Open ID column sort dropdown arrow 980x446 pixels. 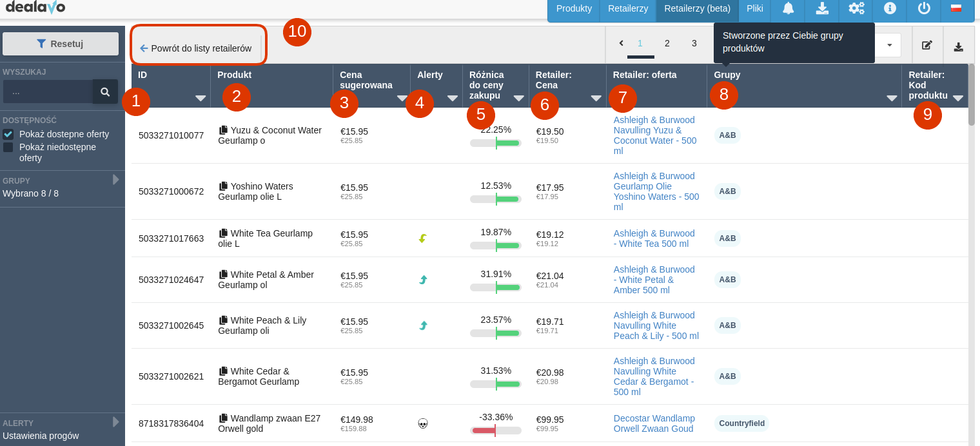point(201,98)
